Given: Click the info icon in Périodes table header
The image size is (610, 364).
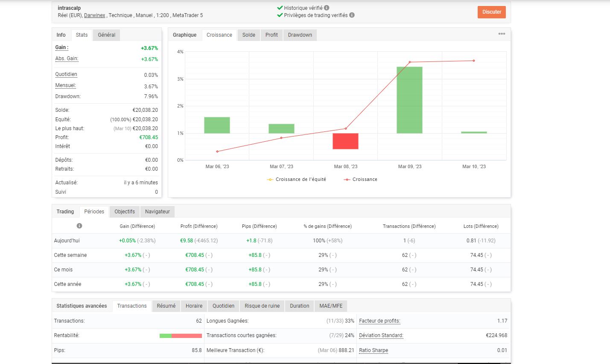Looking at the screenshot, I should pos(79,226).
